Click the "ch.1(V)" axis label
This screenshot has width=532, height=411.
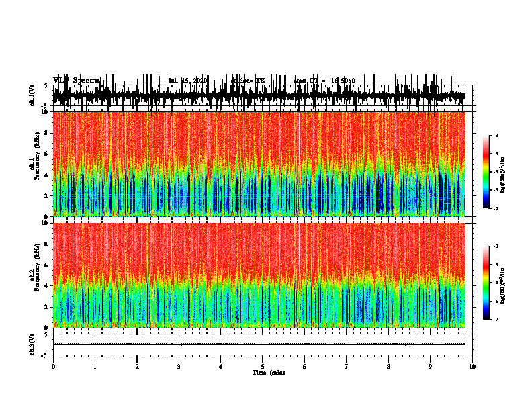click(32, 95)
